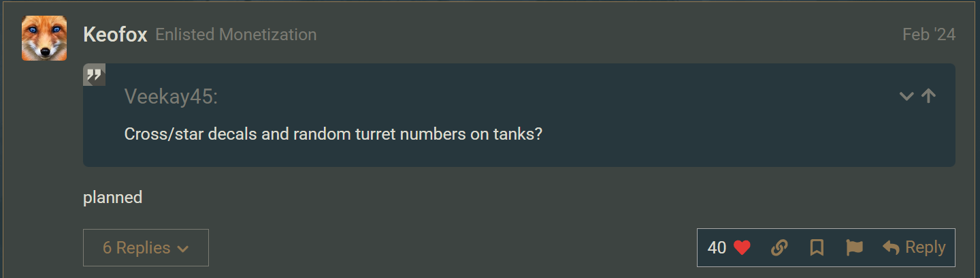Click the Reply button label
The width and height of the screenshot is (980, 278).
coord(925,247)
